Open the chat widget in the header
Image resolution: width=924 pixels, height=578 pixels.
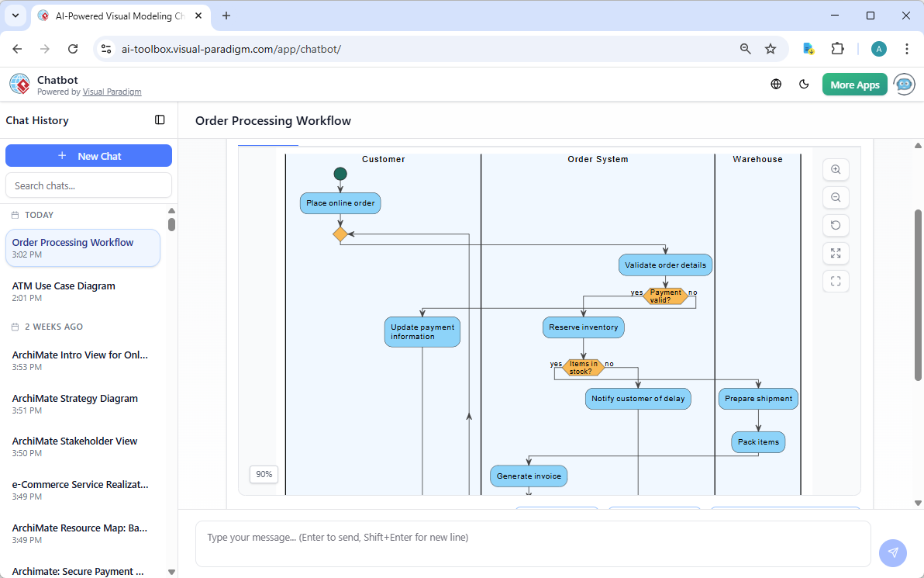click(904, 84)
